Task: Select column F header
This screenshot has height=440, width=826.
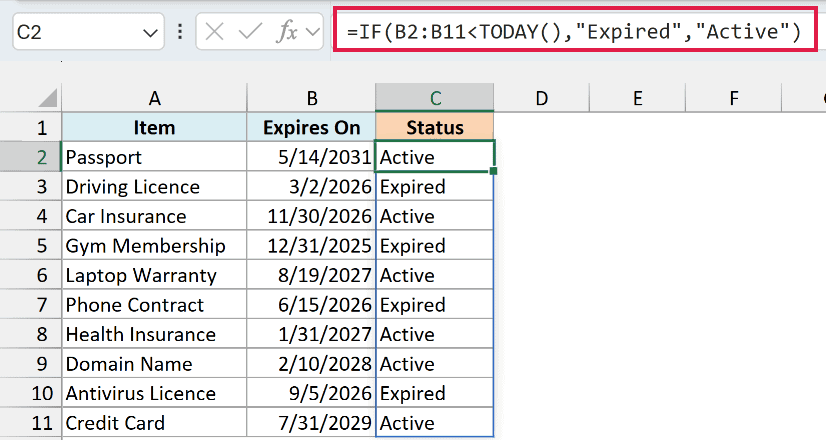Action: tap(734, 98)
